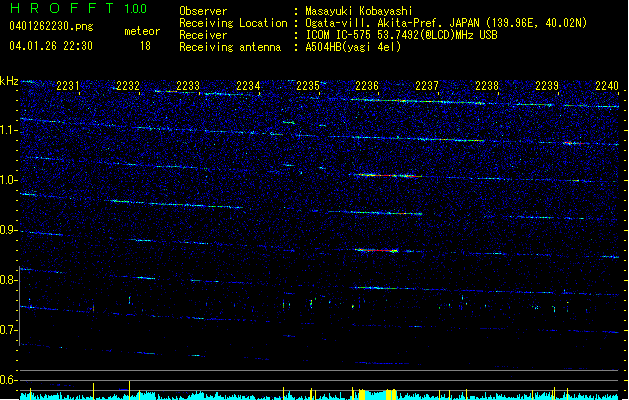Click the meteor count value 18
Screen dimensions: 629x400
pyautogui.click(x=145, y=46)
